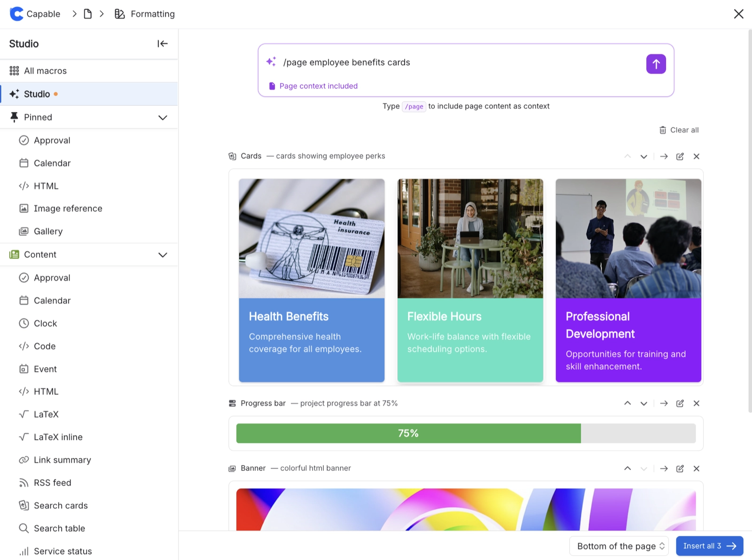Collapse the Pinned section
The width and height of the screenshot is (752, 560).
(163, 118)
